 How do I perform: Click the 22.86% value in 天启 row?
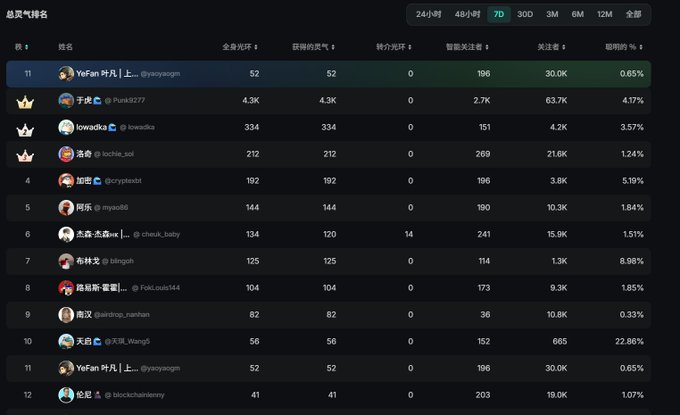click(x=629, y=341)
